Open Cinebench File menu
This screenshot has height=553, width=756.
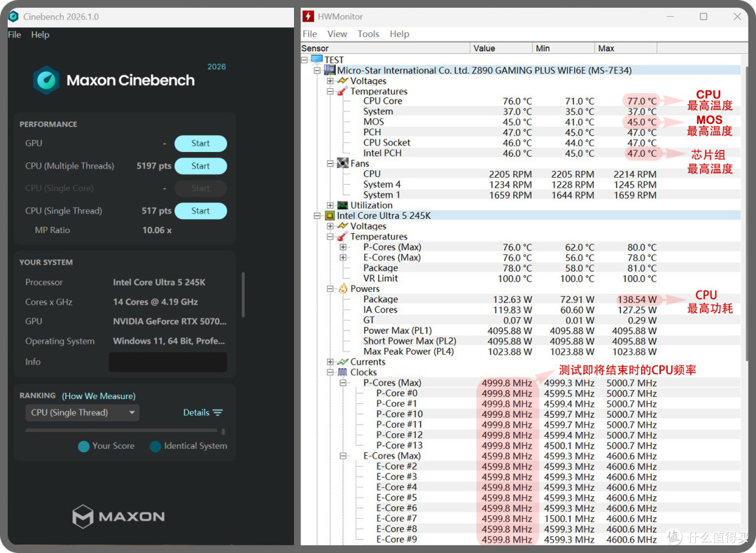15,35
